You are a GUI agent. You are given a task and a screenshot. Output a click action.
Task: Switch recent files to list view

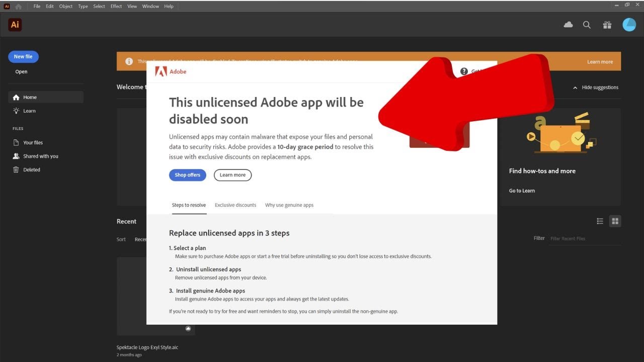point(600,221)
